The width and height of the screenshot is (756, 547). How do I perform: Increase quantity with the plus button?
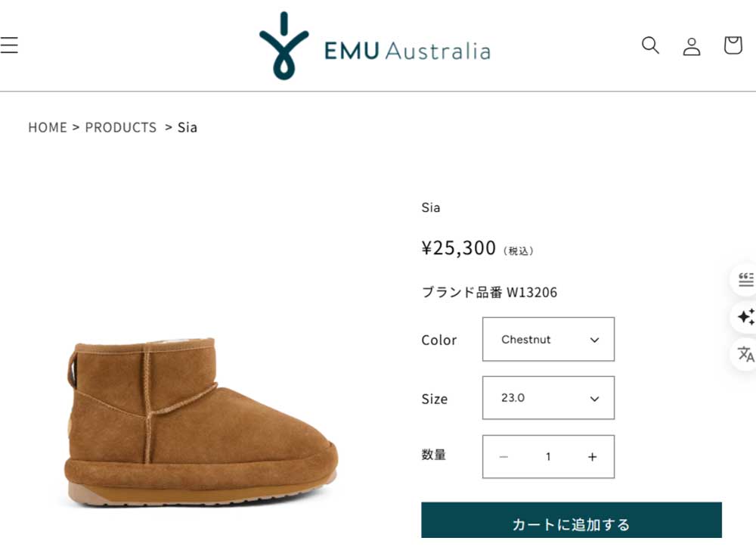pyautogui.click(x=592, y=457)
